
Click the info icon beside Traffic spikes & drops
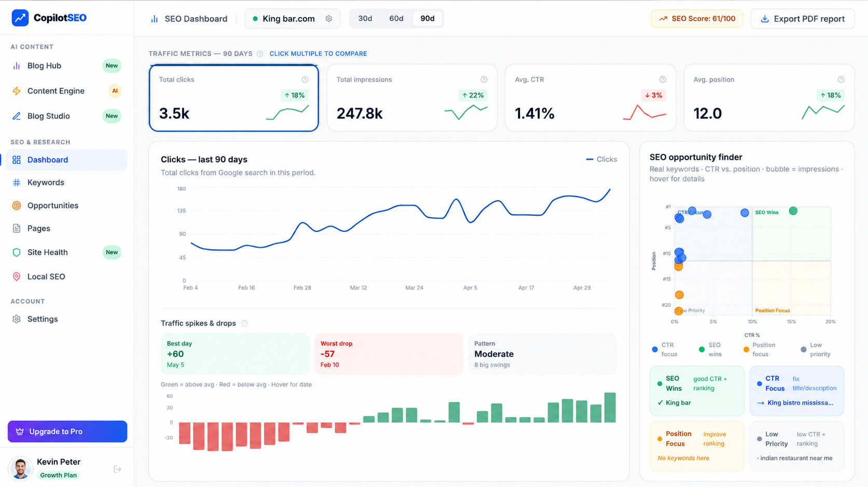[x=244, y=323]
